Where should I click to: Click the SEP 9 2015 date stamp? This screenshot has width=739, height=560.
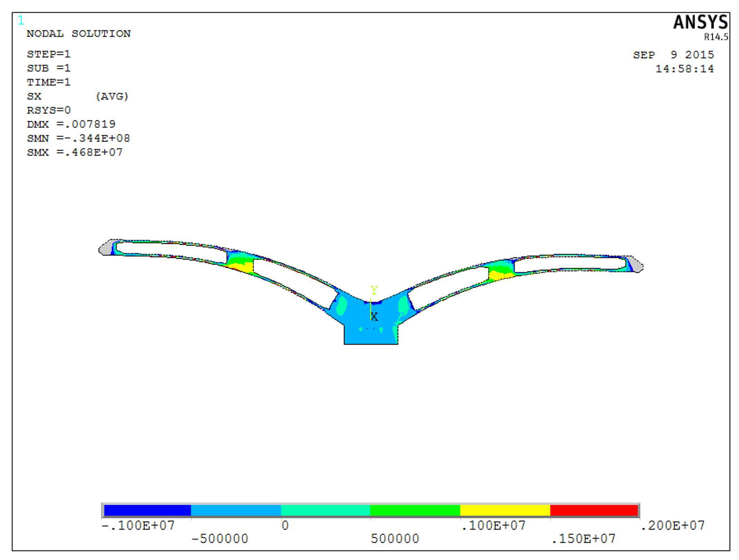673,55
